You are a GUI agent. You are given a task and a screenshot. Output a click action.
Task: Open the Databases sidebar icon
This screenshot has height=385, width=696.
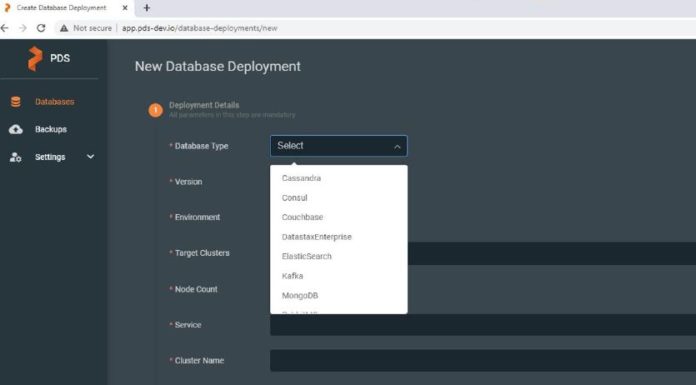[x=16, y=102]
